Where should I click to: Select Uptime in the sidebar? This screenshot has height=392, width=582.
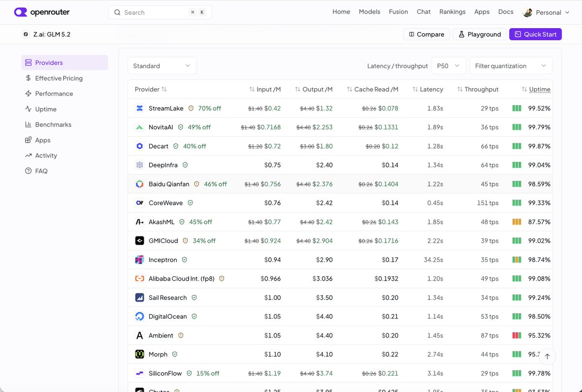(x=65, y=109)
